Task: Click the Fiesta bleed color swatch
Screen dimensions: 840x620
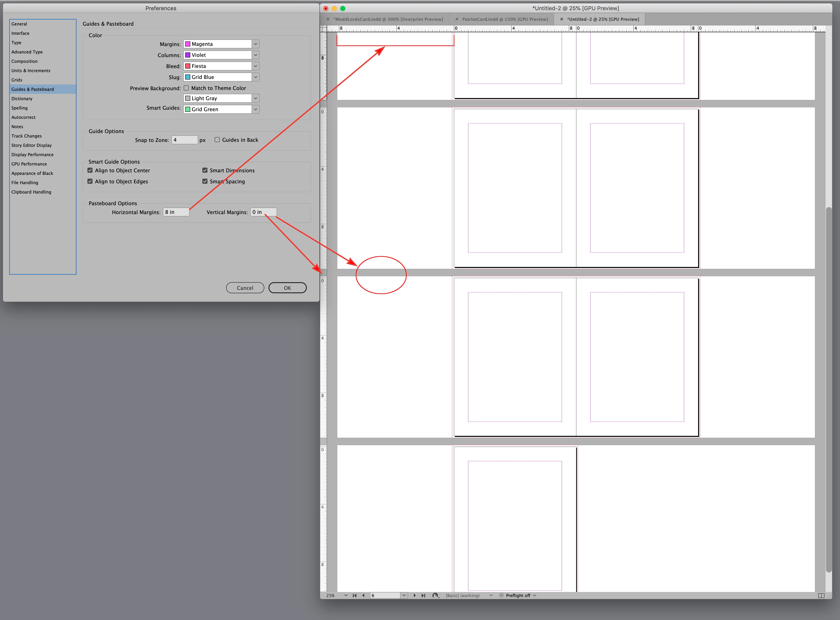Action: (x=188, y=66)
